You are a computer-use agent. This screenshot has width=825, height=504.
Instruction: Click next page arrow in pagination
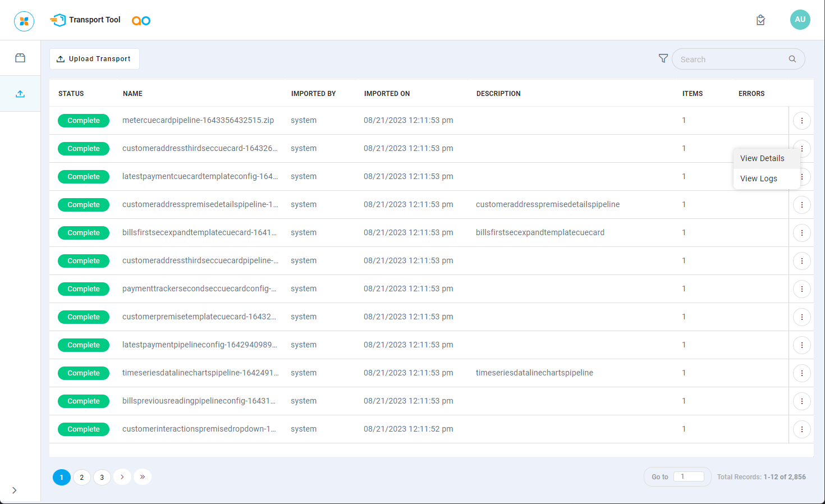tap(122, 476)
